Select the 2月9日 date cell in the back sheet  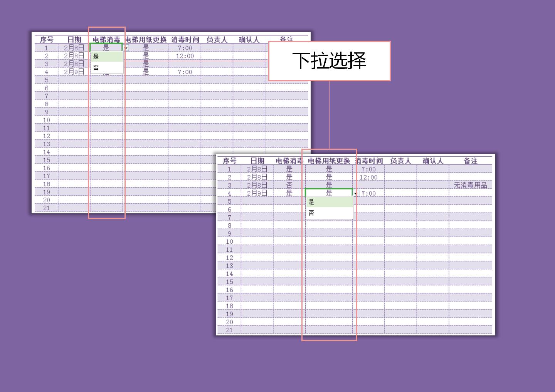pos(74,72)
